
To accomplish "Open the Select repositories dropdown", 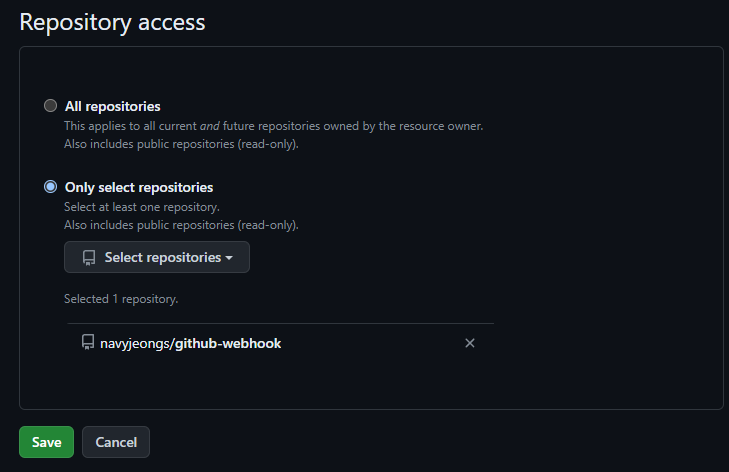I will tap(157, 257).
